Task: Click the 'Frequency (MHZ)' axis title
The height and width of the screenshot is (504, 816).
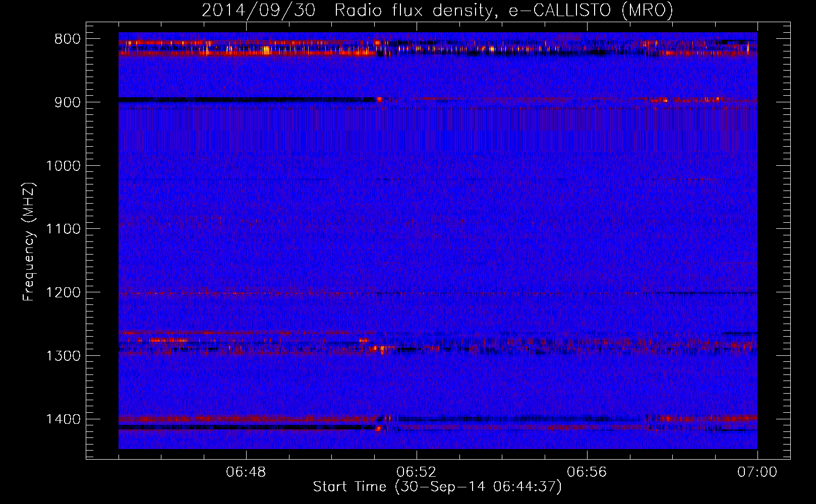Action: coord(29,242)
